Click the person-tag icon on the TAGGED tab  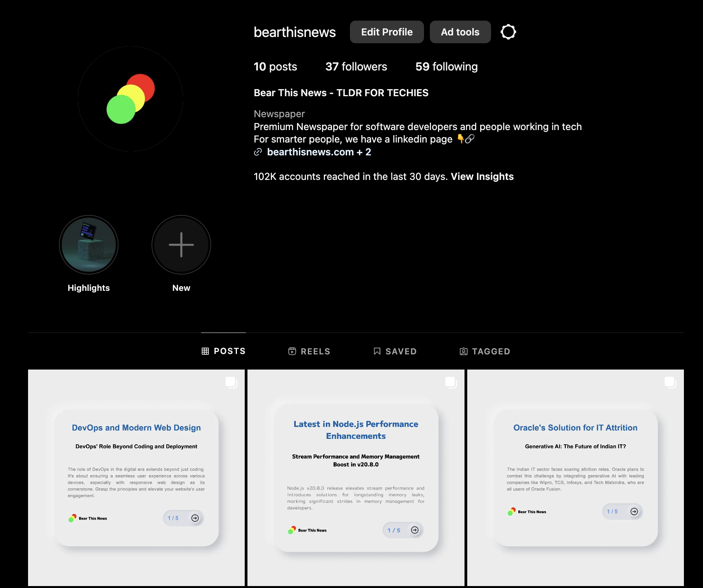464,351
